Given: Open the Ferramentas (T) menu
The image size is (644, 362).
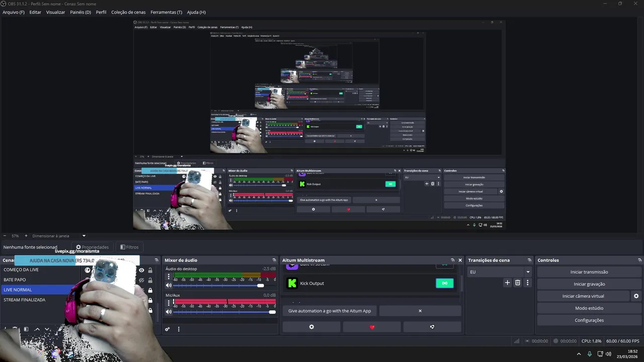Looking at the screenshot, I should 166,12.
